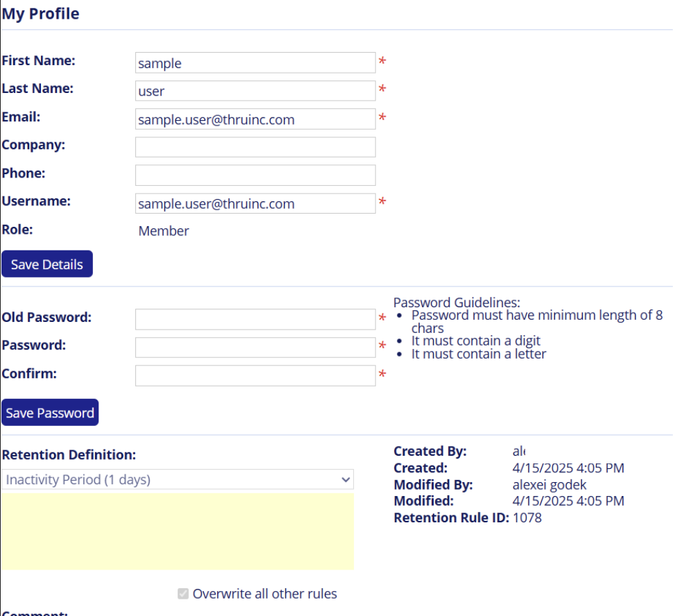Open the Retention Definition dropdown
The image size is (673, 616).
point(177,479)
